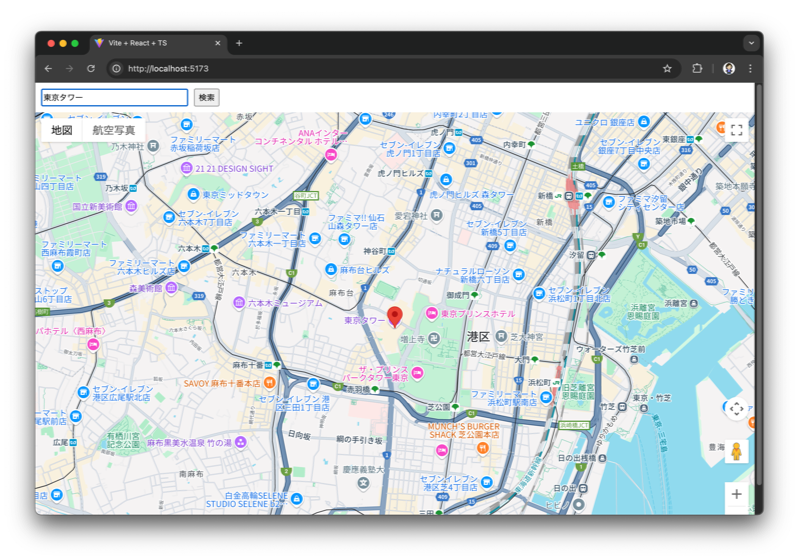Bookmark this page with star icon

pyautogui.click(x=667, y=68)
